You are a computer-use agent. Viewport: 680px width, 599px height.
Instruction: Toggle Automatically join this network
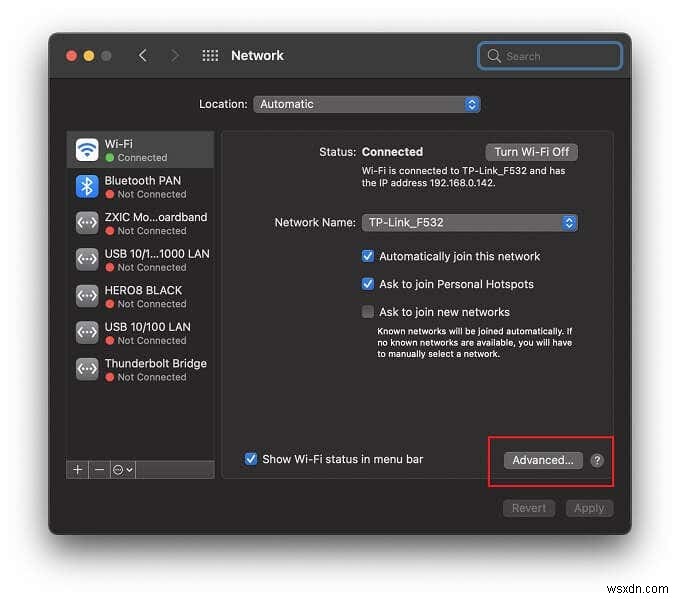pos(368,256)
